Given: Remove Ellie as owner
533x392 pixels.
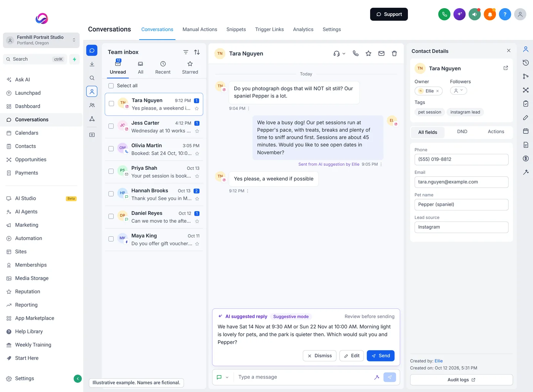Looking at the screenshot, I should point(438,91).
